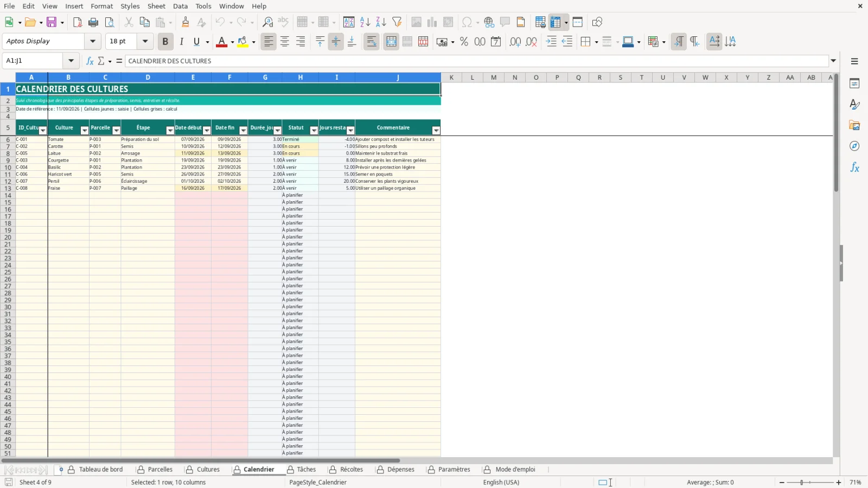Open the Format menu
The width and height of the screenshot is (868, 488).
click(x=102, y=6)
